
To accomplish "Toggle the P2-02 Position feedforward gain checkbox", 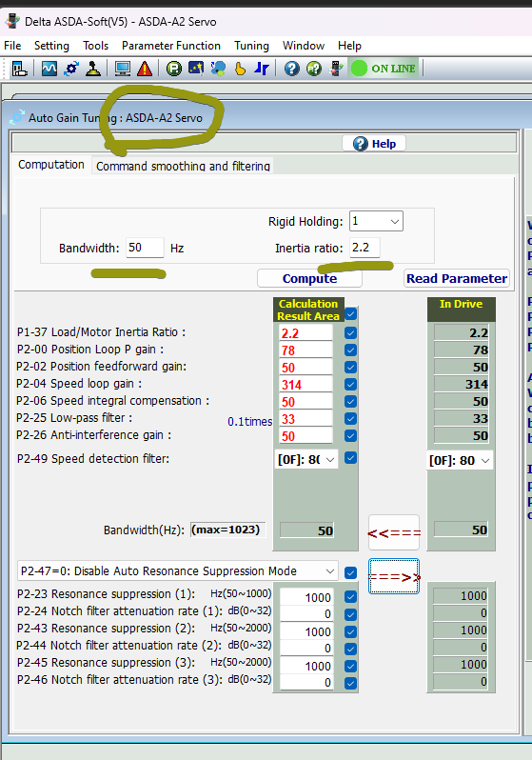I will click(x=351, y=368).
